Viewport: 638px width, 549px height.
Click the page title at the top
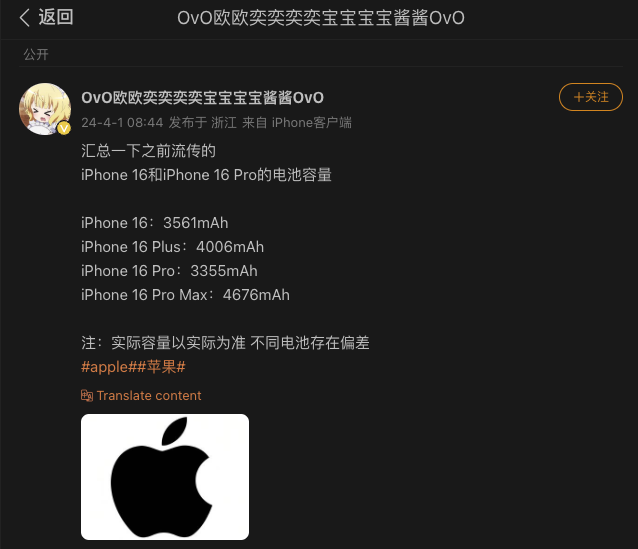pyautogui.click(x=321, y=18)
